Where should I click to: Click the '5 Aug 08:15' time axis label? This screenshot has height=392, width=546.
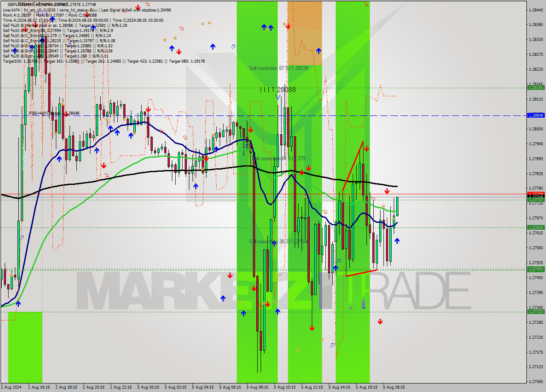pos(257,387)
